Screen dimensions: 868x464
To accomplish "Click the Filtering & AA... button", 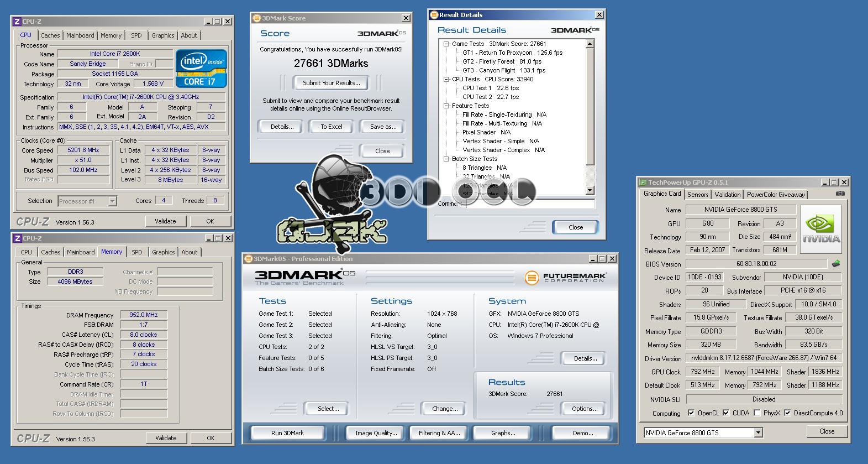I will [439, 433].
